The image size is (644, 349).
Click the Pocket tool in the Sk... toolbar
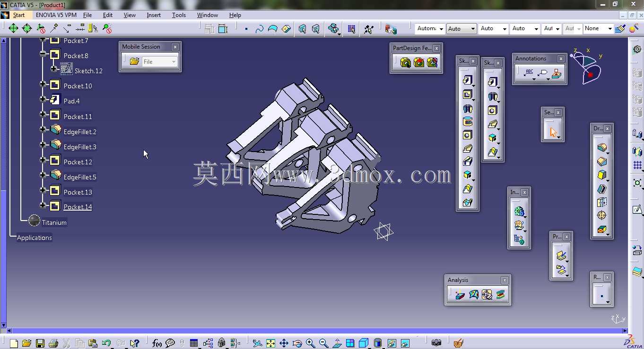tap(467, 94)
